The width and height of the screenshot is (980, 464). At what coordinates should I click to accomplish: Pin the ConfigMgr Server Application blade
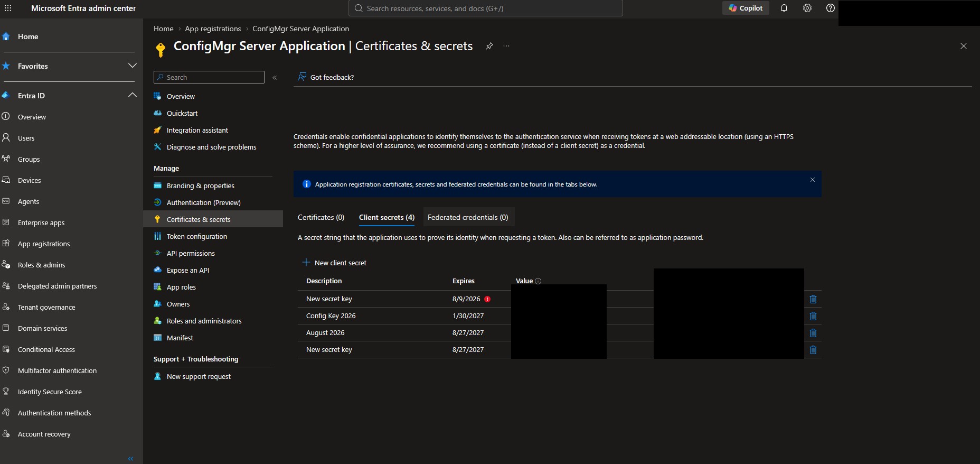click(489, 46)
